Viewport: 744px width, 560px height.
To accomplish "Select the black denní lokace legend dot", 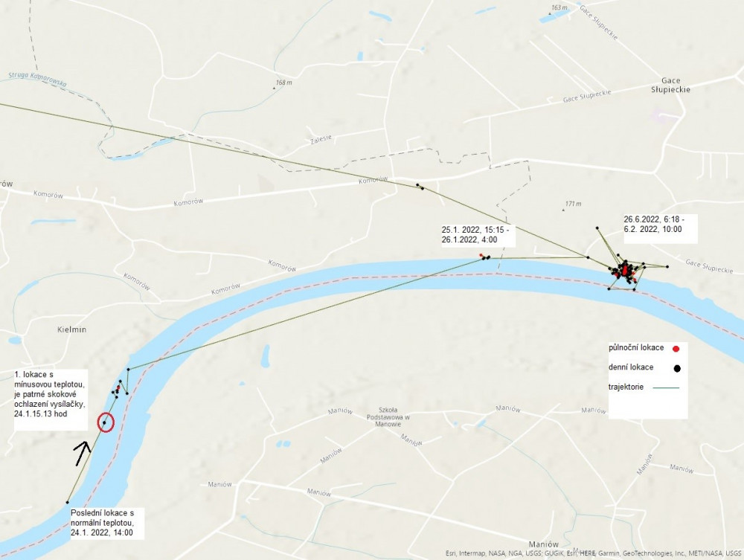I will click(x=677, y=368).
